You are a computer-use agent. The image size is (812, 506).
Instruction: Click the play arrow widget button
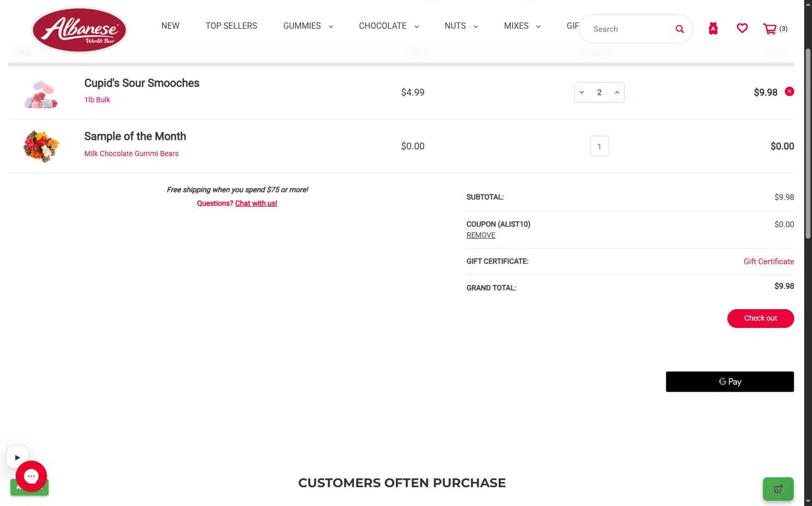pos(17,457)
